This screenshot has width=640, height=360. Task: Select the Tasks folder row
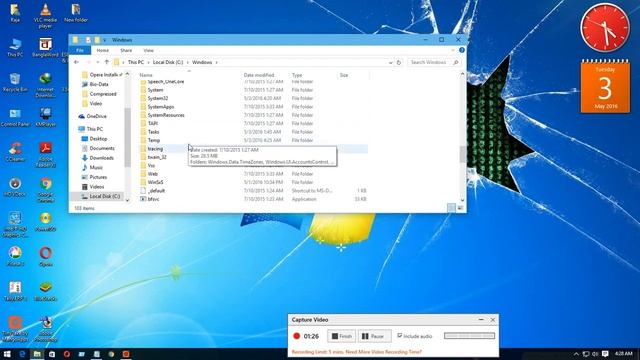[x=253, y=132]
